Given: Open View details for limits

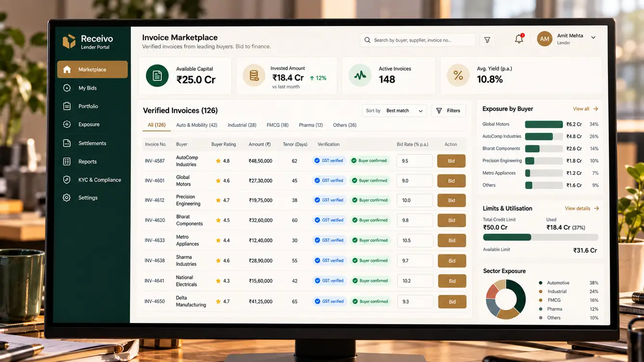Looking at the screenshot, I should (581, 208).
